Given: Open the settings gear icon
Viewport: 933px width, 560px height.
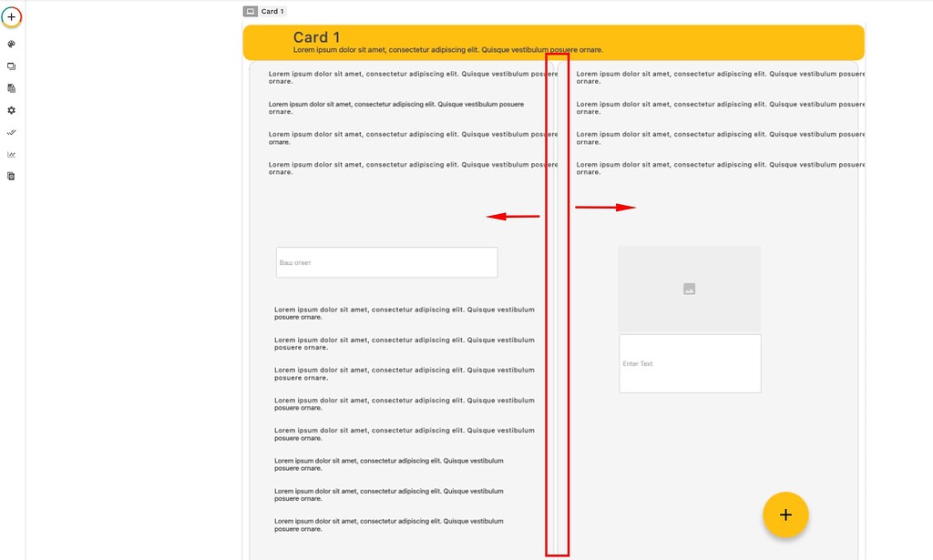Looking at the screenshot, I should [11, 109].
